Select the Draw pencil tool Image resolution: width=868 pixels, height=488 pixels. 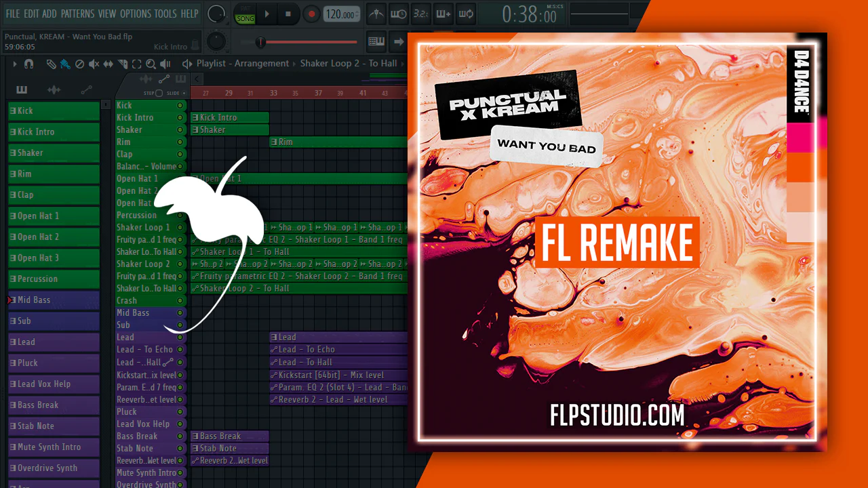pos(51,64)
